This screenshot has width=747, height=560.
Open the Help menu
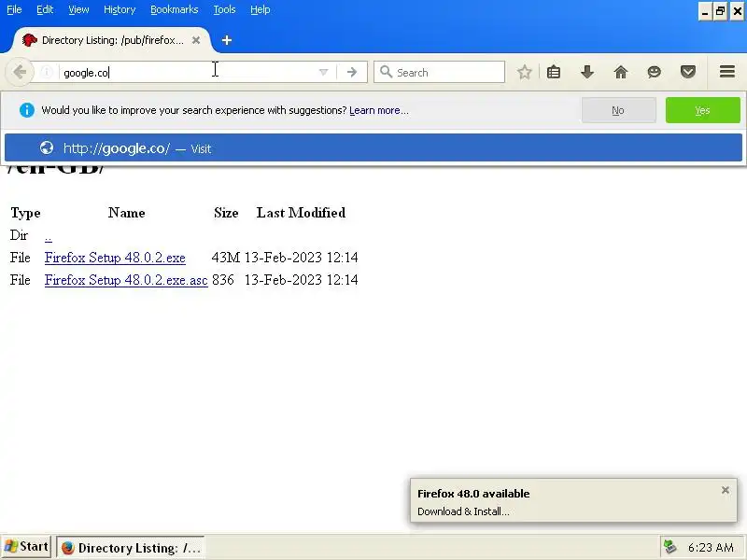pos(261,9)
